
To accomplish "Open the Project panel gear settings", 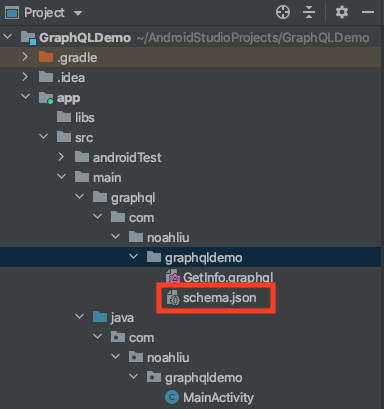I will click(x=342, y=12).
